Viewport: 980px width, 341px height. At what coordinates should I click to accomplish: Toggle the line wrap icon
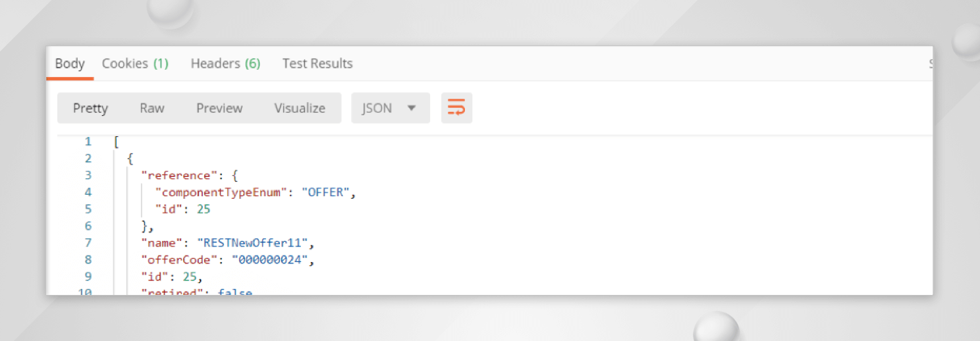pos(456,108)
